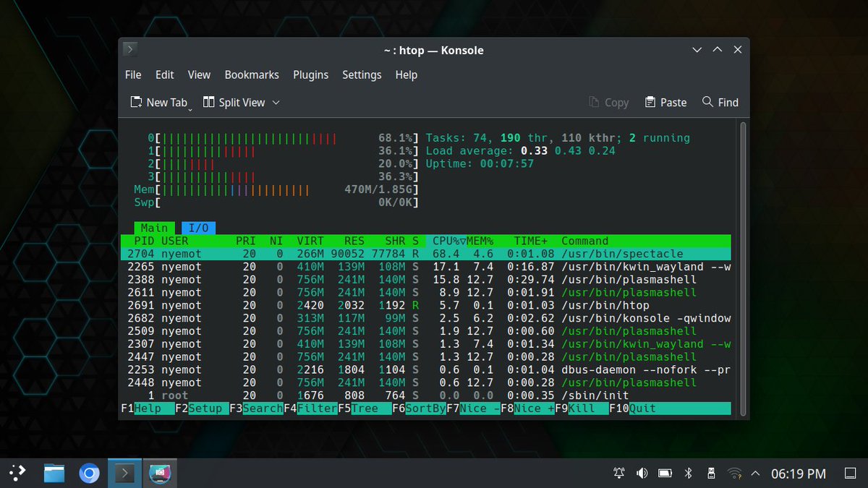The width and height of the screenshot is (868, 488).
Task: Sort by the TIME+ column header
Action: pyautogui.click(x=531, y=241)
